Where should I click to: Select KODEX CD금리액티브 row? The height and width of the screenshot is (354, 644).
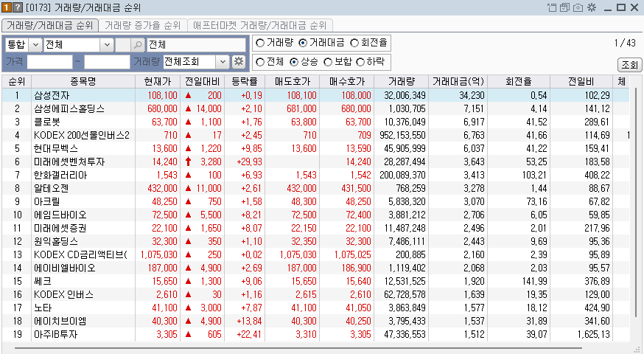(x=315, y=254)
